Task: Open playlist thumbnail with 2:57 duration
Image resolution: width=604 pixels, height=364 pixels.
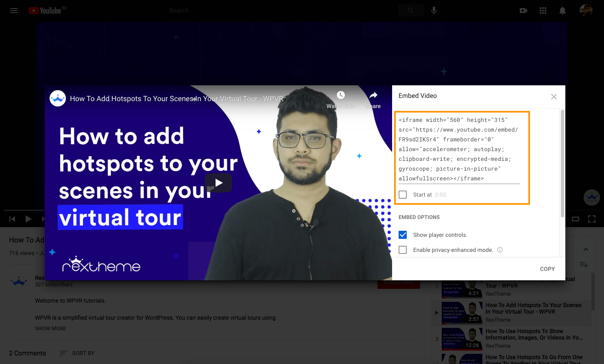Action: click(x=462, y=313)
